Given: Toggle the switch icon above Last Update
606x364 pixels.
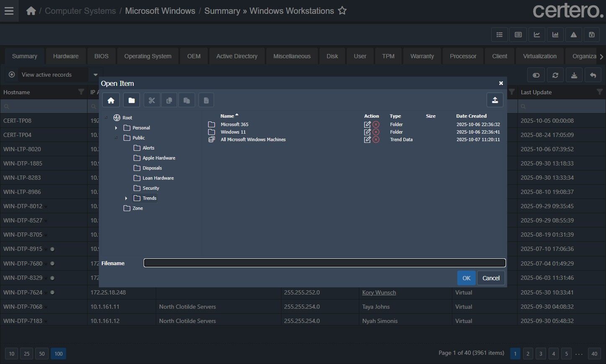Looking at the screenshot, I should pos(536,75).
